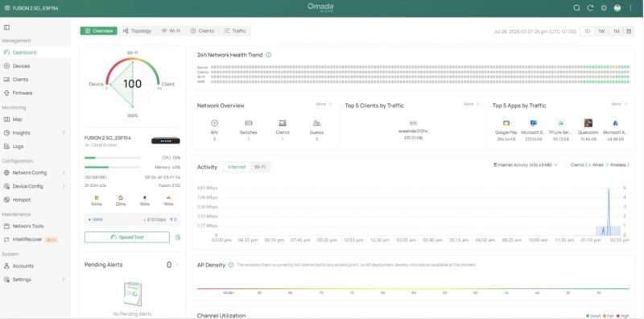Viewport: 644px width, 319px height.
Task: Open Pending Alerts arrow
Action: coord(177,265)
